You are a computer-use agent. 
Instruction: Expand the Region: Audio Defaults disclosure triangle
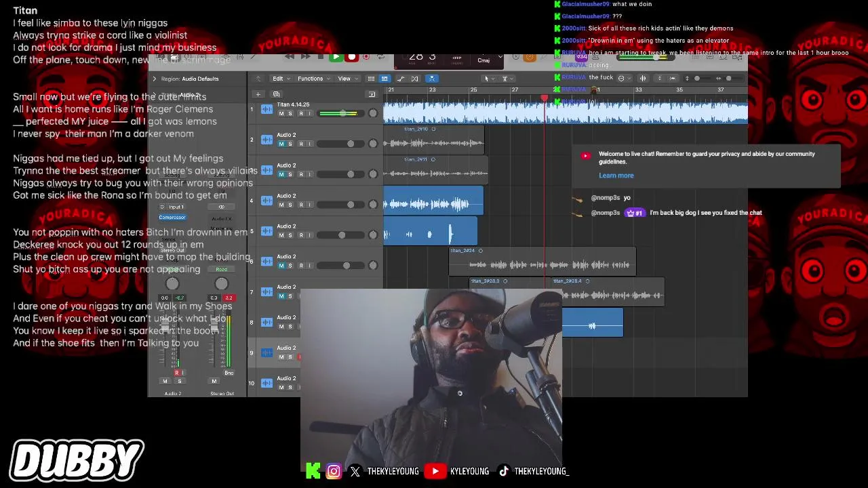tap(154, 79)
